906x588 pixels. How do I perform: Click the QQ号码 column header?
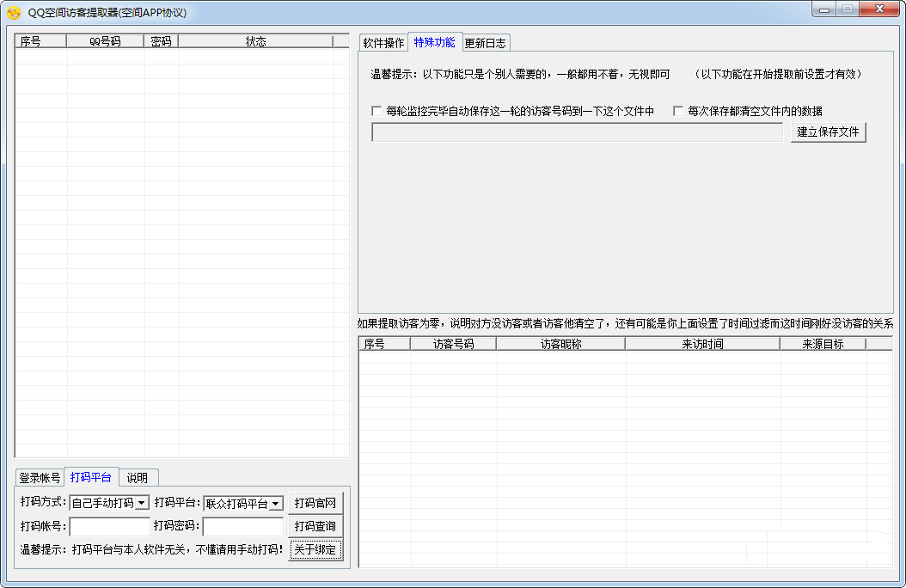click(105, 41)
